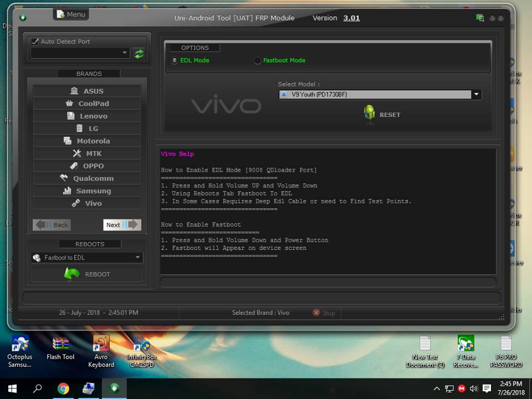Toggle the Auto Detect Port checkbox
This screenshot has width=532, height=399.
pyautogui.click(x=34, y=42)
